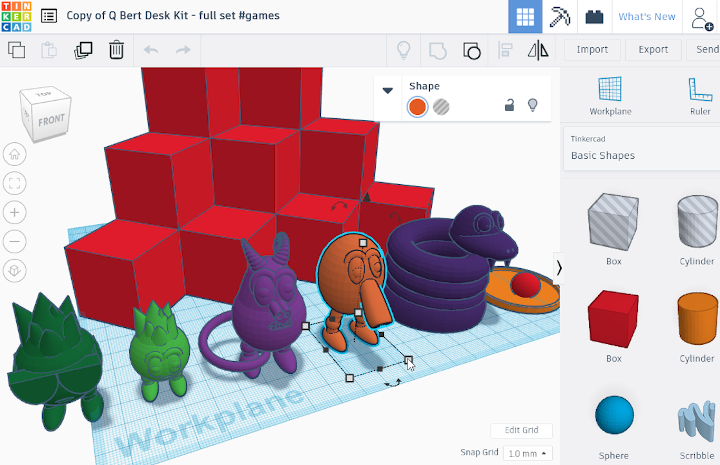Click the Fit all in view icon
The height and width of the screenshot is (465, 720).
15,184
